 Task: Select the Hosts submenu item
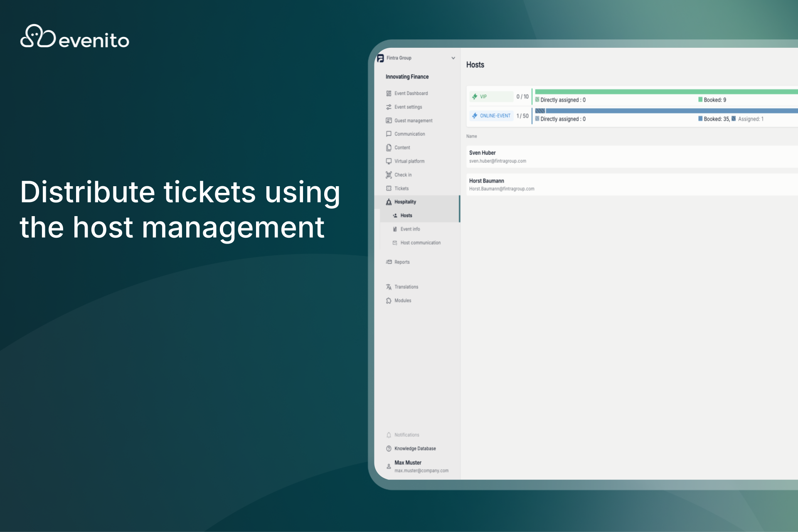point(406,216)
